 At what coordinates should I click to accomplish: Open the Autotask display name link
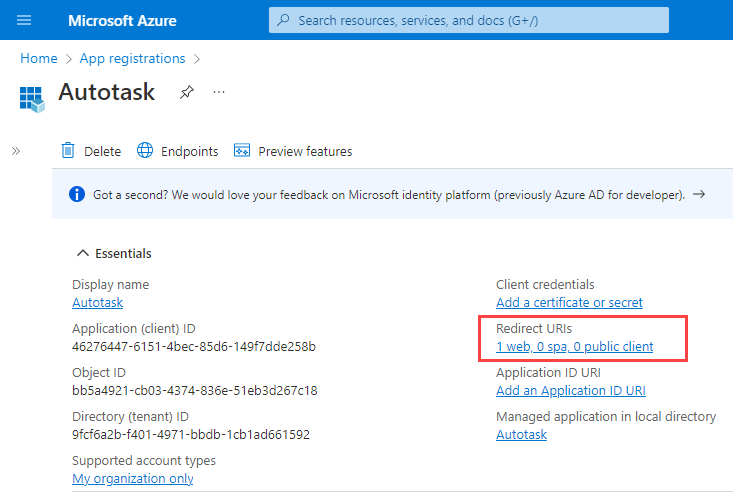click(x=97, y=303)
